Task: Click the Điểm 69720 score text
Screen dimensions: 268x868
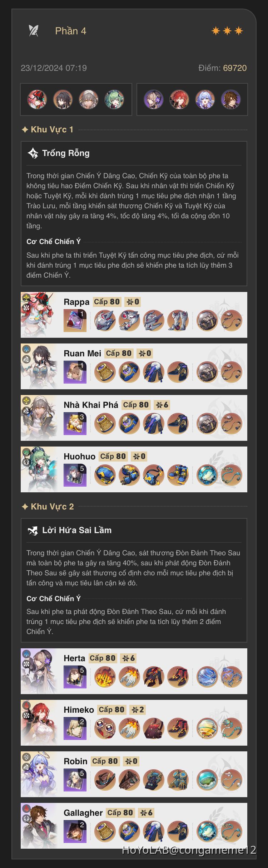Action: [x=223, y=68]
